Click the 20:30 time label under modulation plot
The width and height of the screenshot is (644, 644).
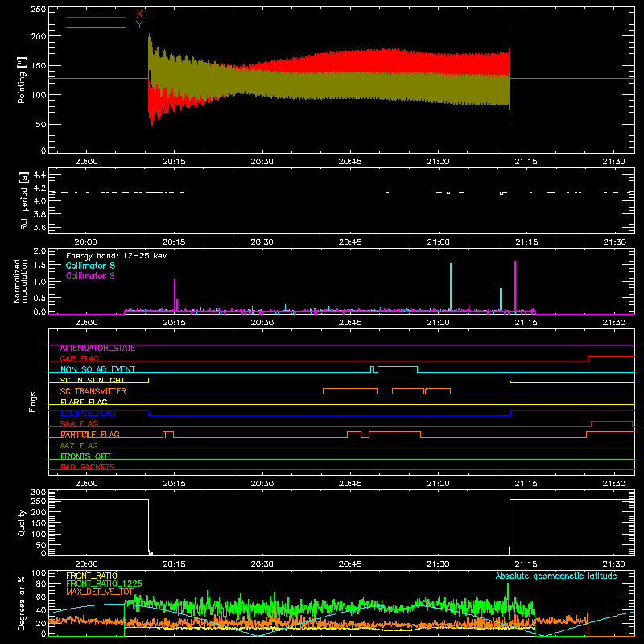(262, 323)
